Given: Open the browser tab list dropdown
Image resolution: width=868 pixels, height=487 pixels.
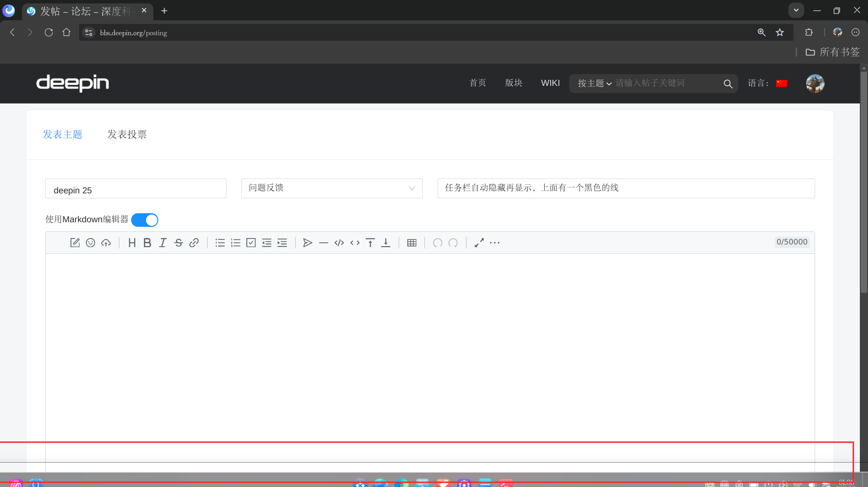Looking at the screenshot, I should (796, 10).
